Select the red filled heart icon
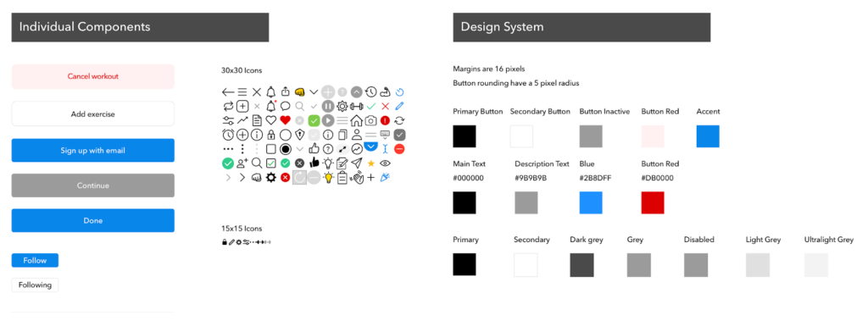 click(x=285, y=120)
